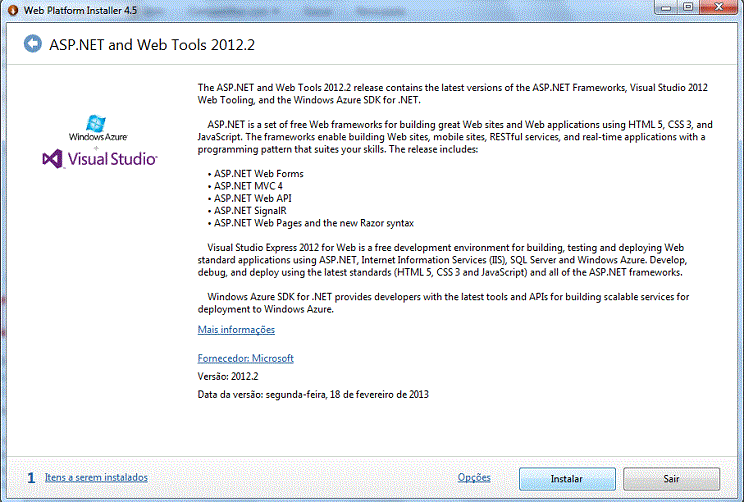The height and width of the screenshot is (502, 744).
Task: Click the Versão: 2012.2 text
Action: coord(228,376)
